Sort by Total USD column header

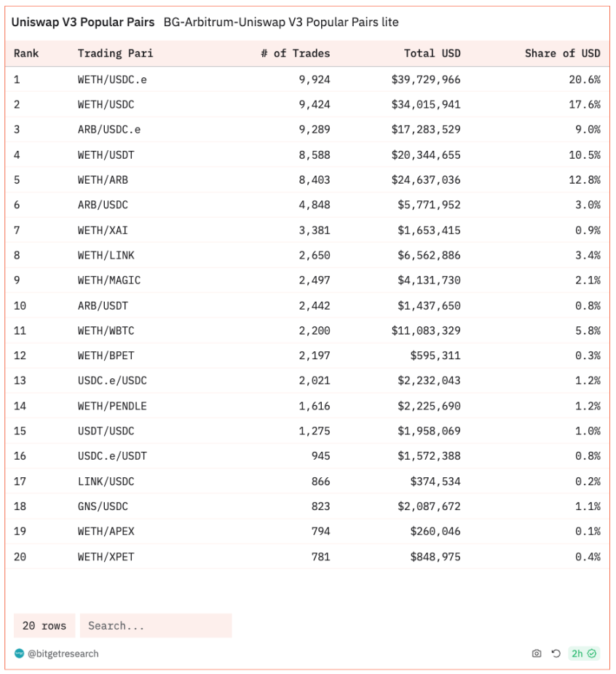432,53
